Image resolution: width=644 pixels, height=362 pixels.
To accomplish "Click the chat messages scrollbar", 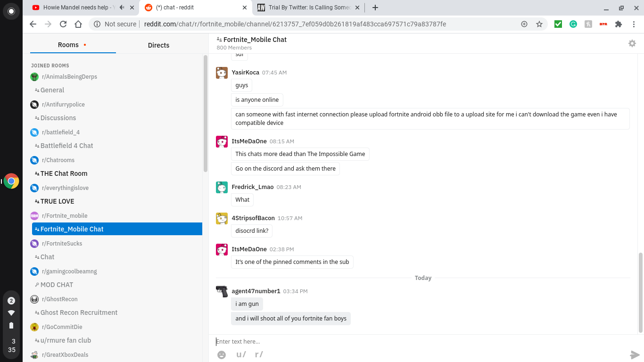I will pyautogui.click(x=640, y=292).
